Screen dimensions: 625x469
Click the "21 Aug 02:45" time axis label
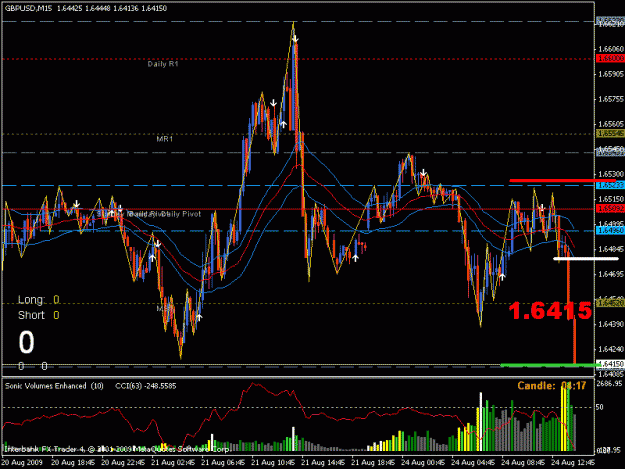click(x=173, y=463)
